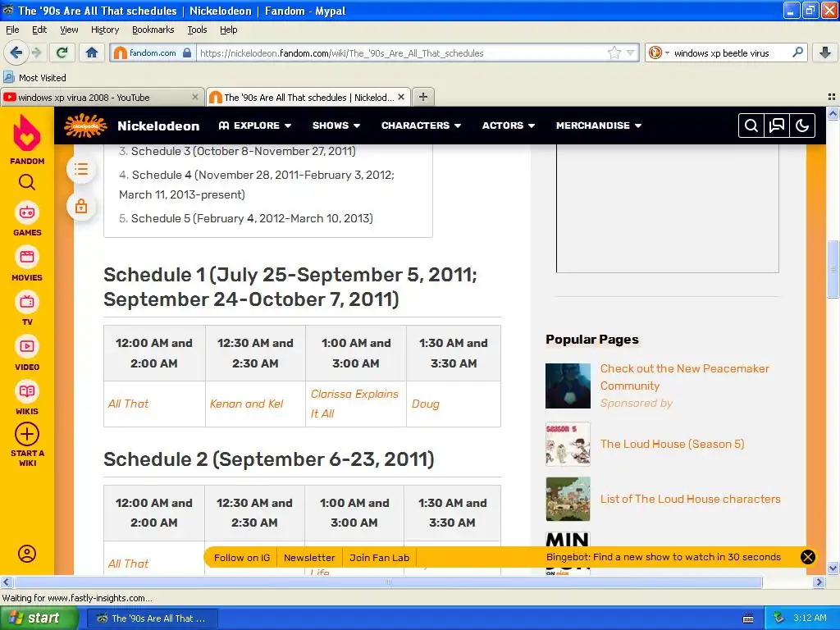Viewport: 840px width, 630px height.
Task: Open the search engine selector dropdown
Action: click(x=659, y=52)
